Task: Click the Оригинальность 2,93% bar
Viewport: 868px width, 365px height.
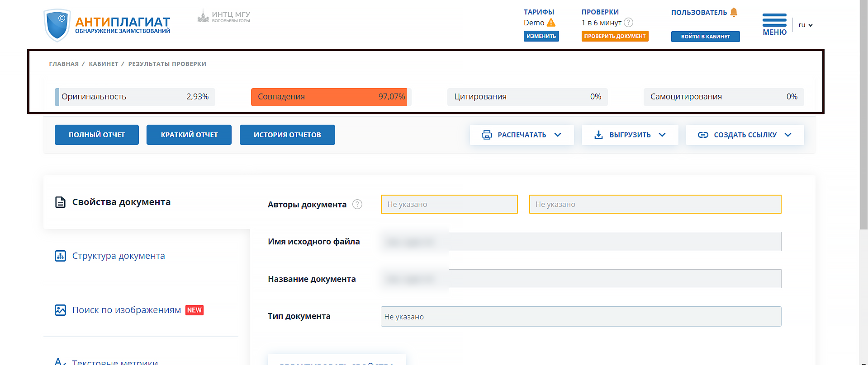Action: click(135, 97)
